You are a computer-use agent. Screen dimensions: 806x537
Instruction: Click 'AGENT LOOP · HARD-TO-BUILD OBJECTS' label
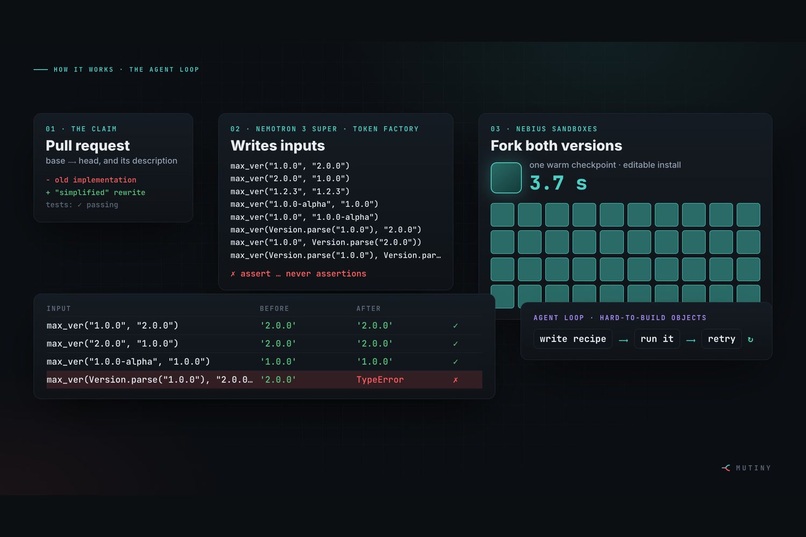click(620, 318)
